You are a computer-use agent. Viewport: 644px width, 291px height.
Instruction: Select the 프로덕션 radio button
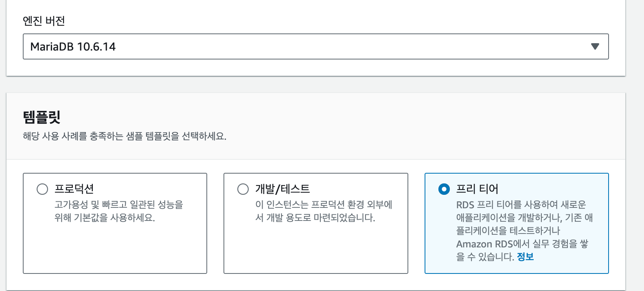point(42,189)
